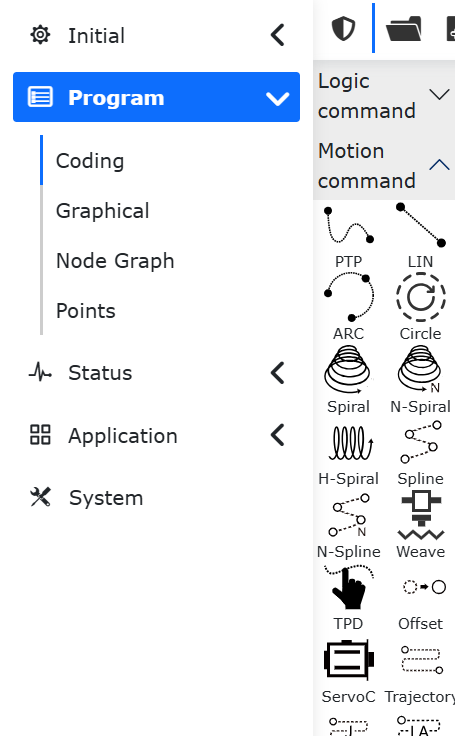Go to the Node Graph page

(115, 261)
